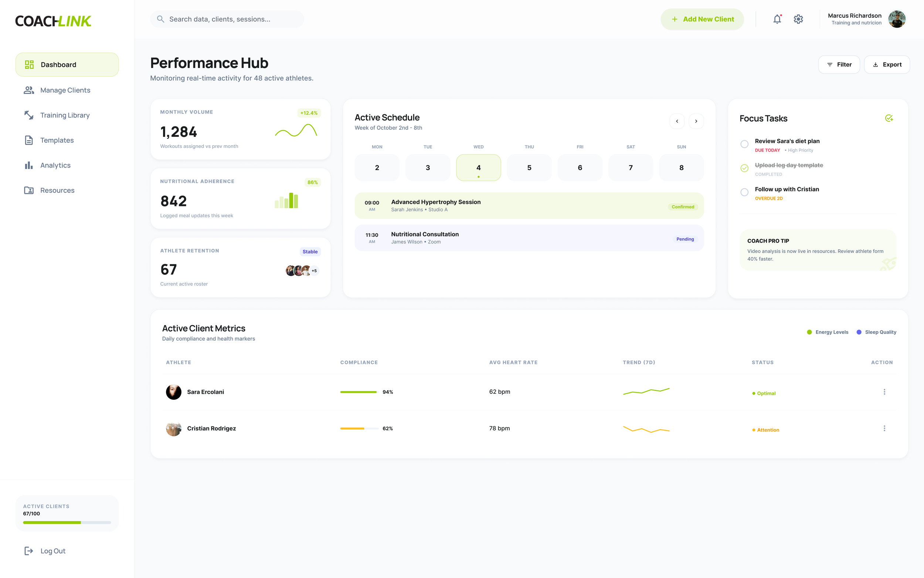924x578 pixels.
Task: Click the notification bell icon
Action: click(777, 19)
